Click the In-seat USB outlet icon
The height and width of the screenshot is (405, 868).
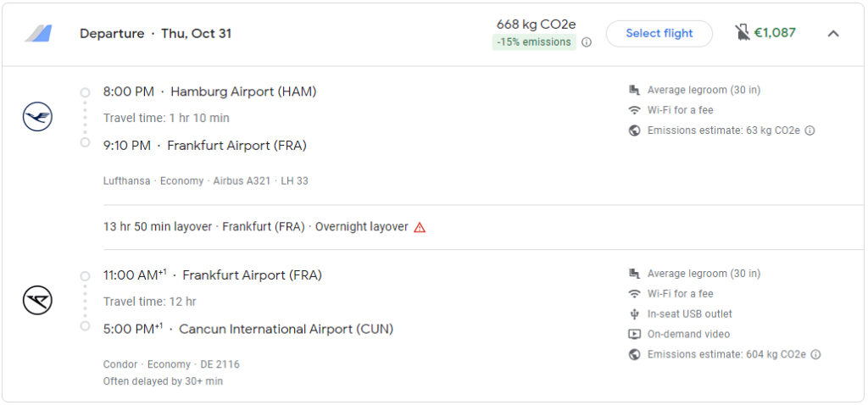634,313
